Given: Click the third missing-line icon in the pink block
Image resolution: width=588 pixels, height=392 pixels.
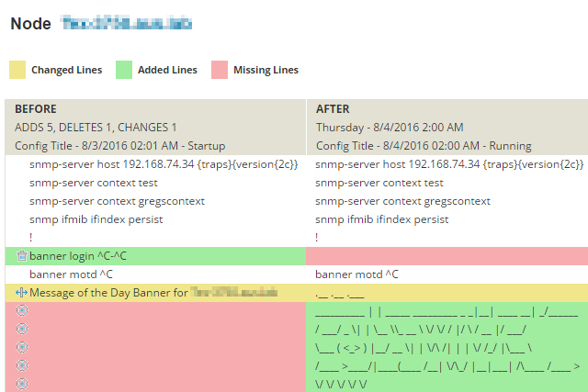Looking at the screenshot, I should [x=21, y=348].
